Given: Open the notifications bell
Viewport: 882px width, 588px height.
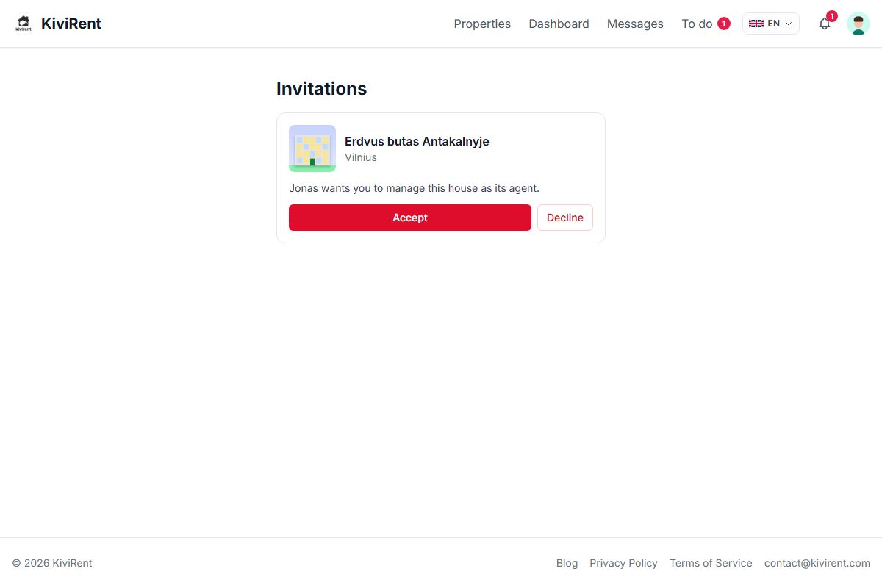Looking at the screenshot, I should tap(825, 24).
